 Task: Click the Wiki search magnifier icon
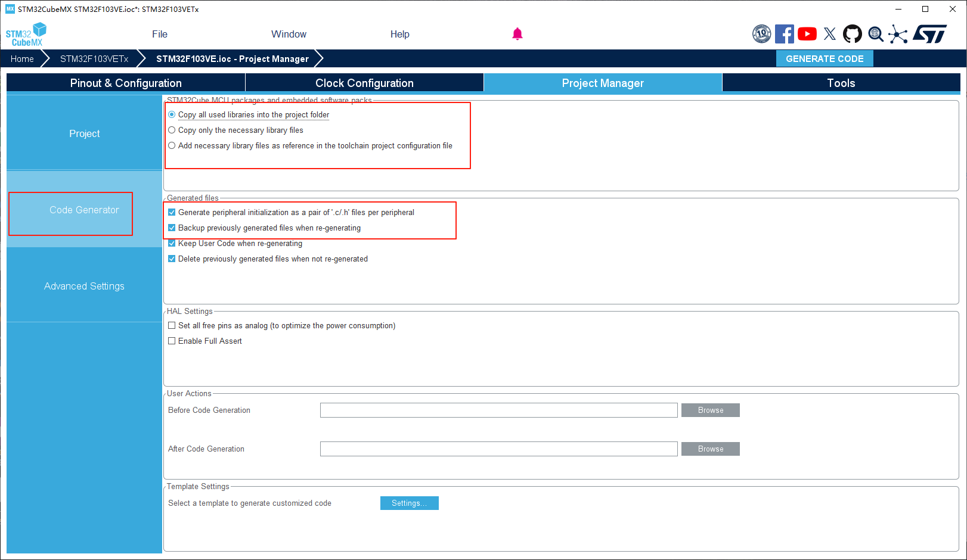click(x=875, y=34)
